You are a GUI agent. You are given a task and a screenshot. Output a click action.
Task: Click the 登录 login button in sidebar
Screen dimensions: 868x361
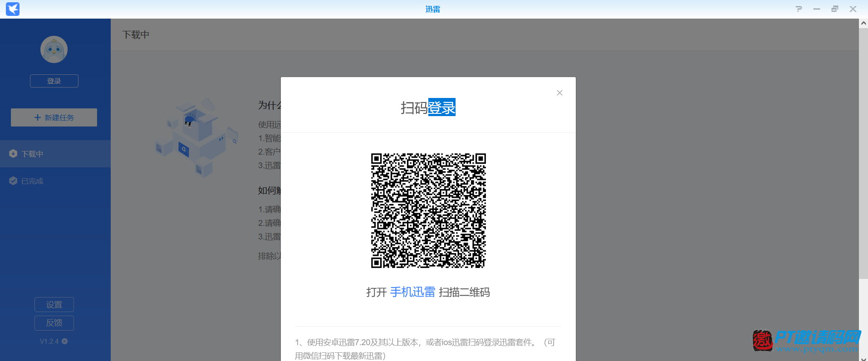coord(54,81)
